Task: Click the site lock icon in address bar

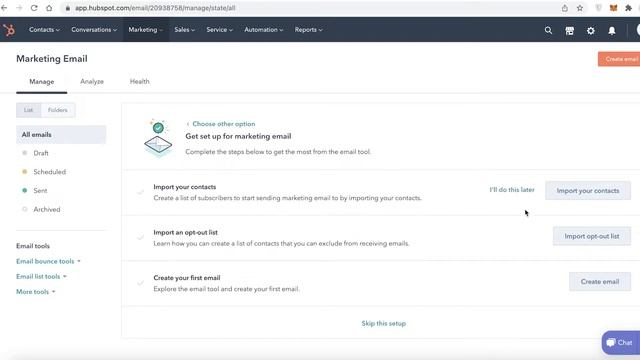Action: (x=68, y=8)
